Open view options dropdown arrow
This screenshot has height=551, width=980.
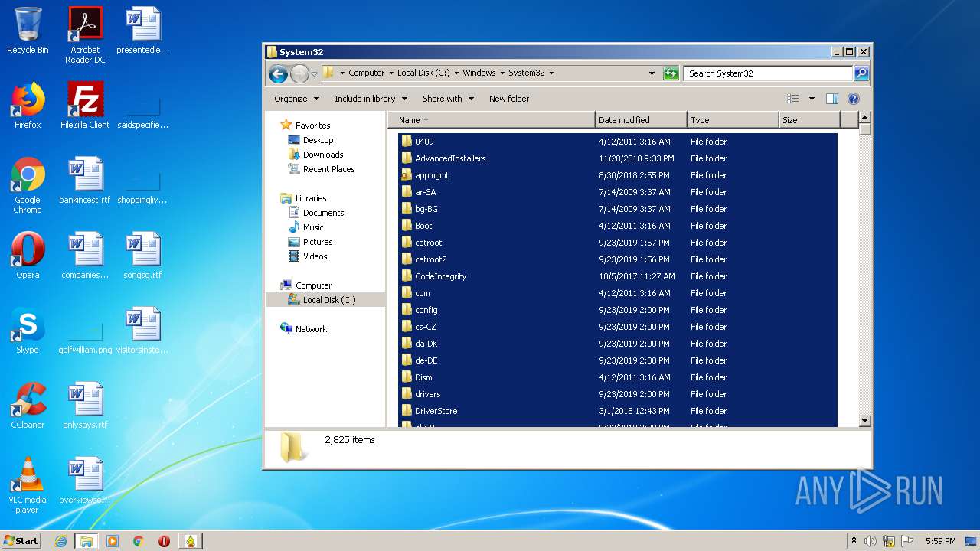(x=812, y=99)
